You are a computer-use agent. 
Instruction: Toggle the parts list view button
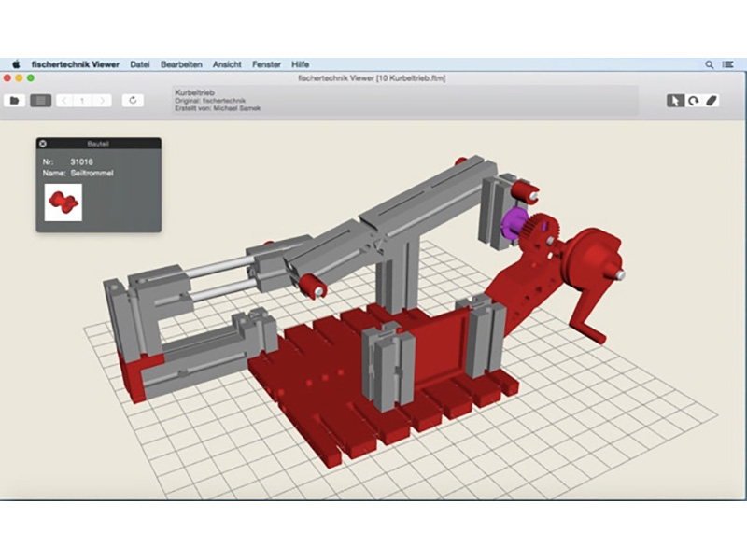(x=40, y=100)
